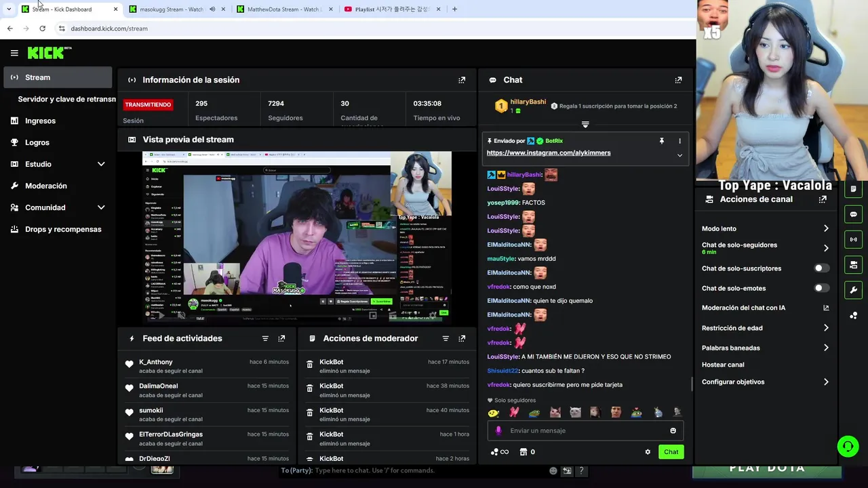This screenshot has height=488, width=868.
Task: Click the pin icon on the BotRix message
Action: (x=662, y=141)
